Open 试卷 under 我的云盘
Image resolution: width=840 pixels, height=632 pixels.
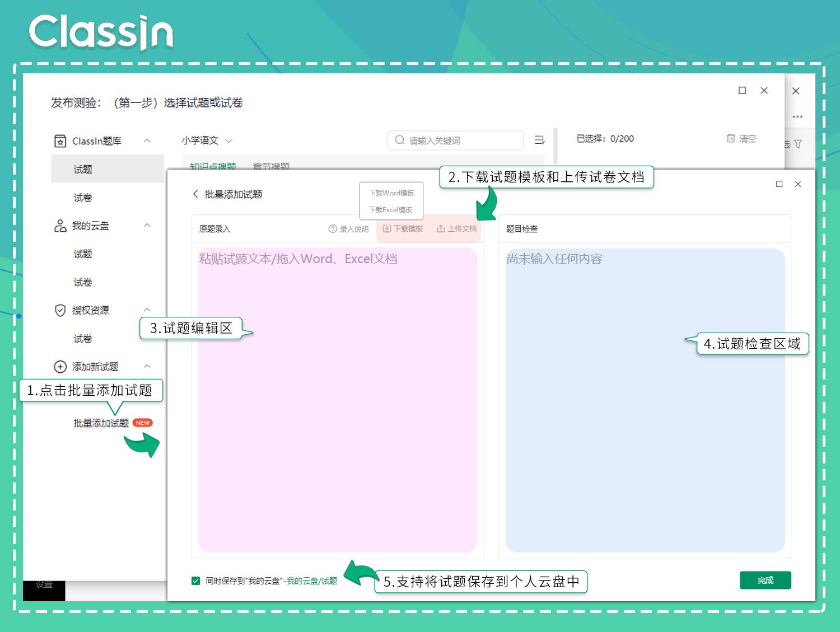(83, 282)
